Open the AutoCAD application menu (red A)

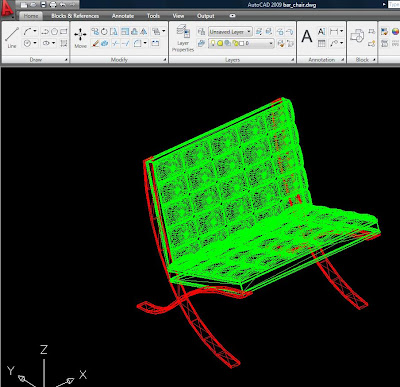6,8
